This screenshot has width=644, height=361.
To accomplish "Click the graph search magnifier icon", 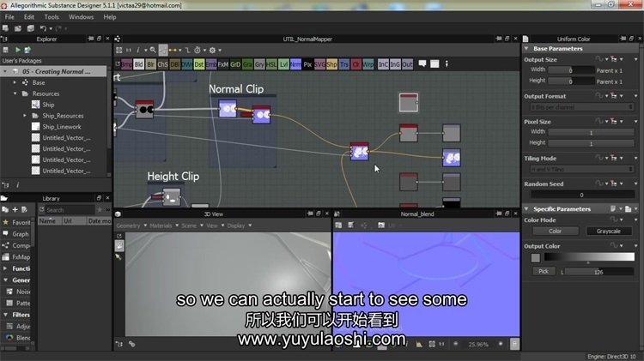I will coord(152,50).
